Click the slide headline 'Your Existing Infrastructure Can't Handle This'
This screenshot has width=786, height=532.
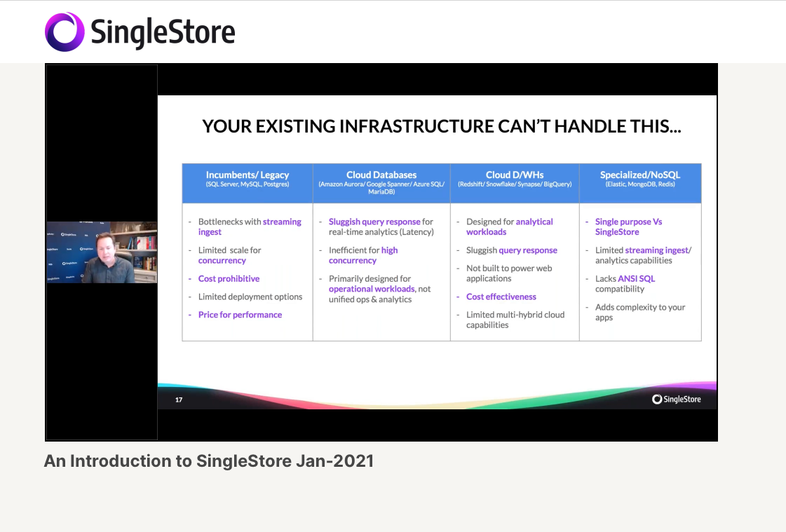point(441,127)
